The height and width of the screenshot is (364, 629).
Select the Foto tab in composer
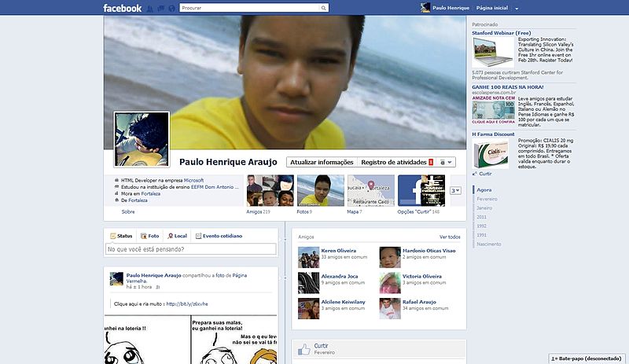tap(149, 236)
